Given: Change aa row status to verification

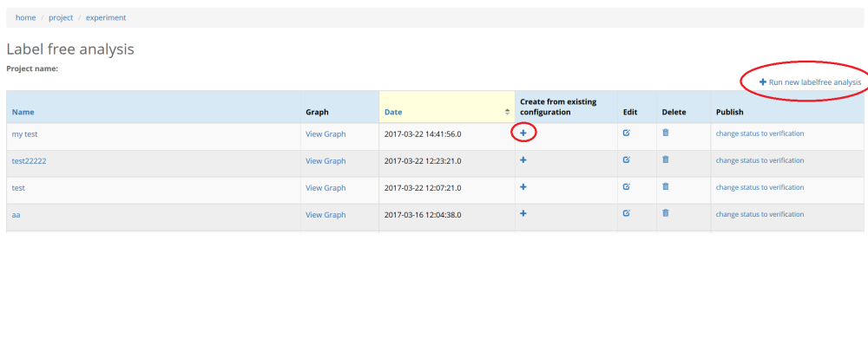Looking at the screenshot, I should coord(759,214).
